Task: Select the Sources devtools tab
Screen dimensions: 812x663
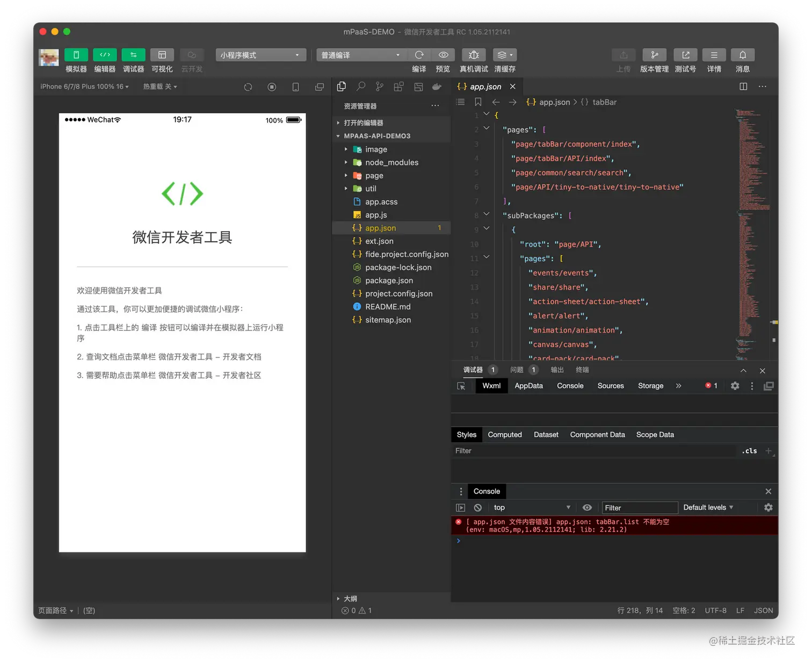Action: [x=611, y=386]
